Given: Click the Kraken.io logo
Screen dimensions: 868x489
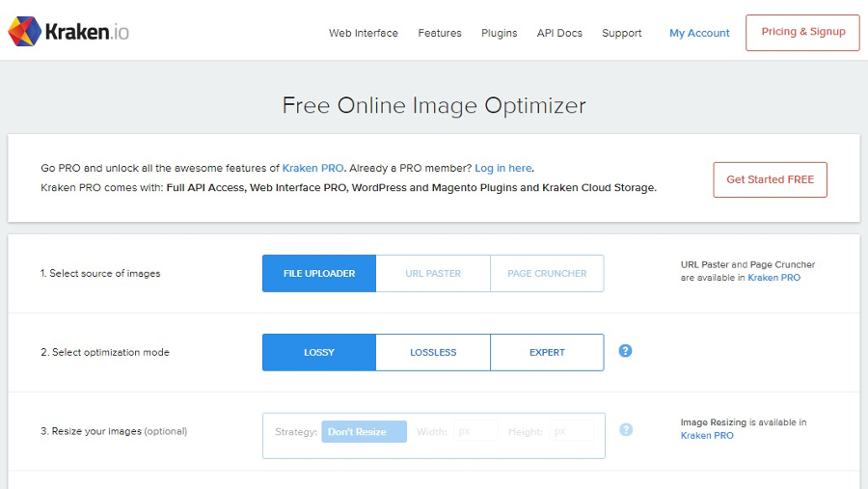Looking at the screenshot, I should tap(68, 32).
